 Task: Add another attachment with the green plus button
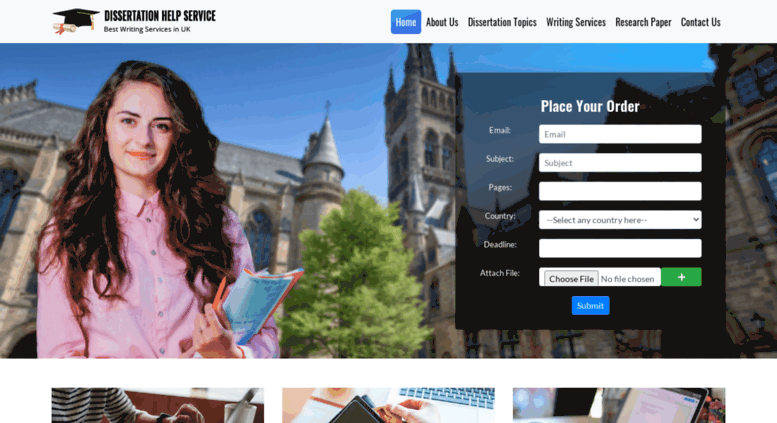click(681, 277)
